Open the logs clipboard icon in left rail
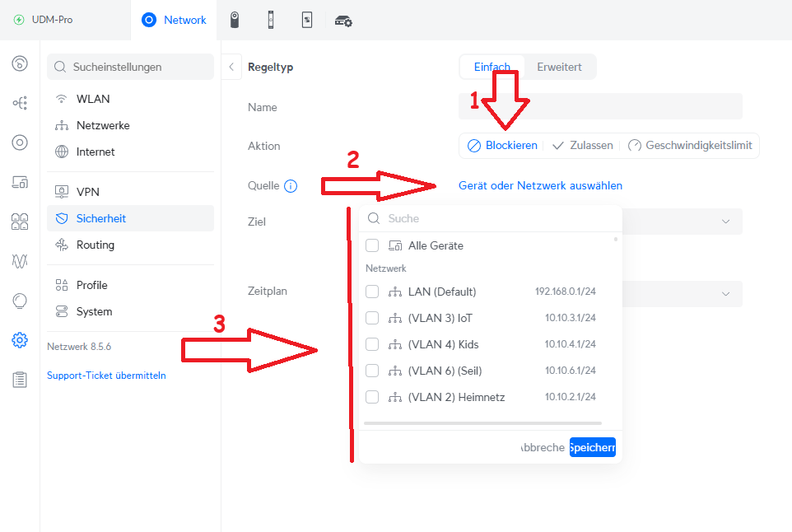The width and height of the screenshot is (792, 532). 20,380
